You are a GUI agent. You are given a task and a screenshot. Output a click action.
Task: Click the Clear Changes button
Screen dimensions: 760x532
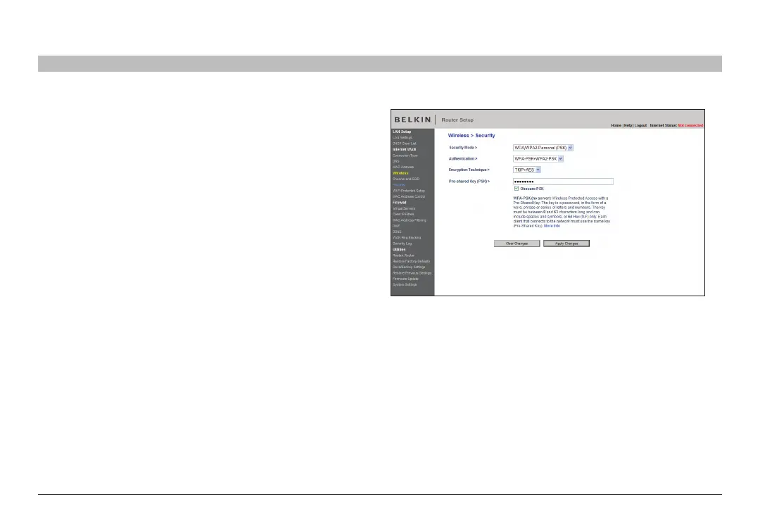517,243
